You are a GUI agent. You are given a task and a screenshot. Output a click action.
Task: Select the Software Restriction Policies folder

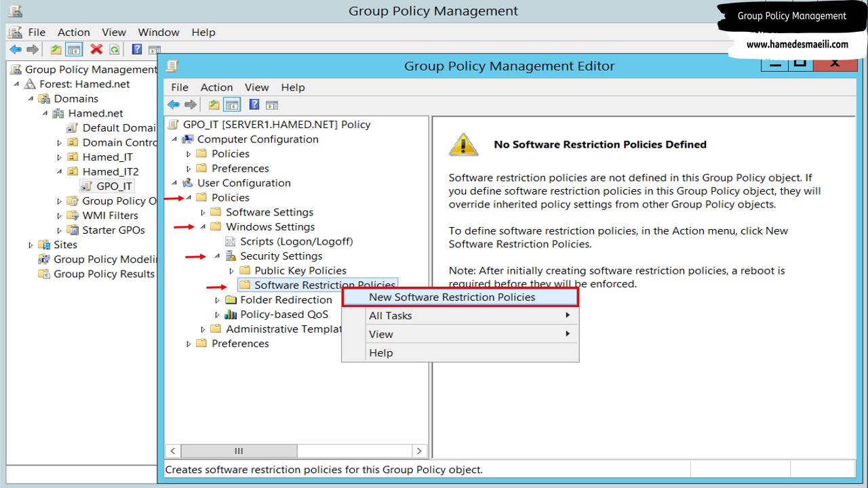point(325,285)
